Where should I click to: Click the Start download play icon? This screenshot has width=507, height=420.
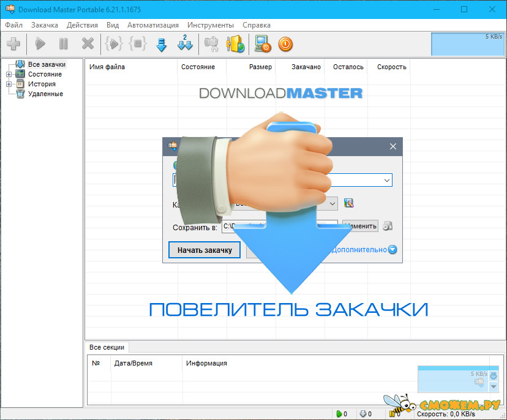[x=40, y=43]
